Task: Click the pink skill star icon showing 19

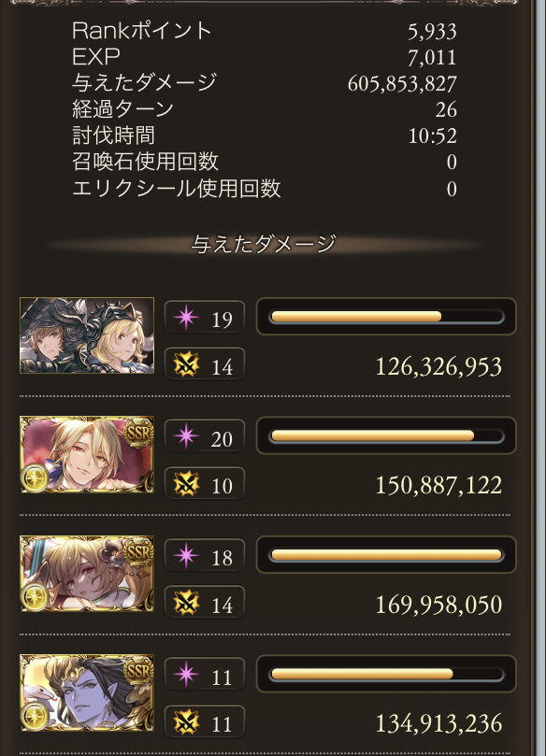Action: tap(186, 318)
